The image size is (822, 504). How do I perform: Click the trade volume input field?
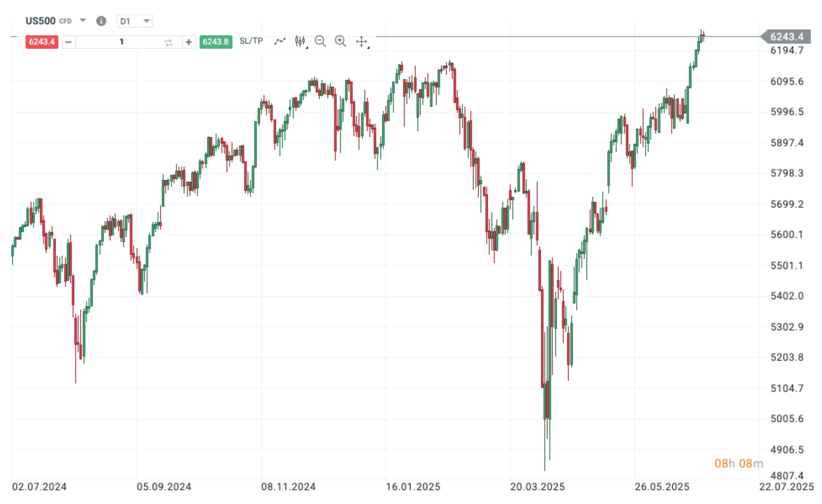coord(121,42)
